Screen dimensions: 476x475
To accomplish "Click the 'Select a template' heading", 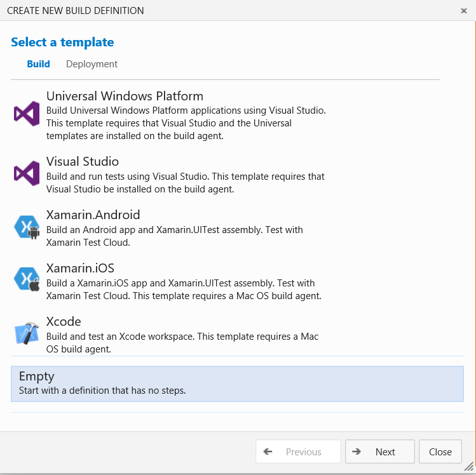I will 62,42.
